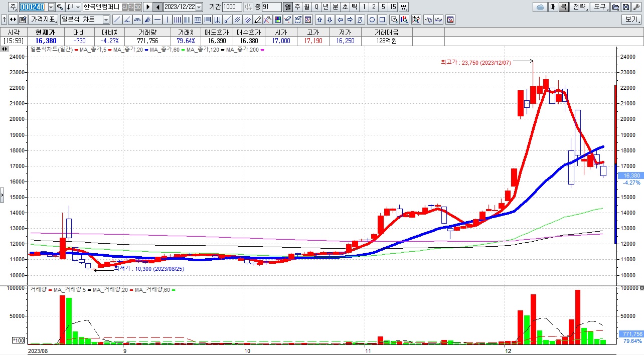Click the scroll right arrow icon
Image resolution: width=644 pixels, height=355 pixels.
350,20
